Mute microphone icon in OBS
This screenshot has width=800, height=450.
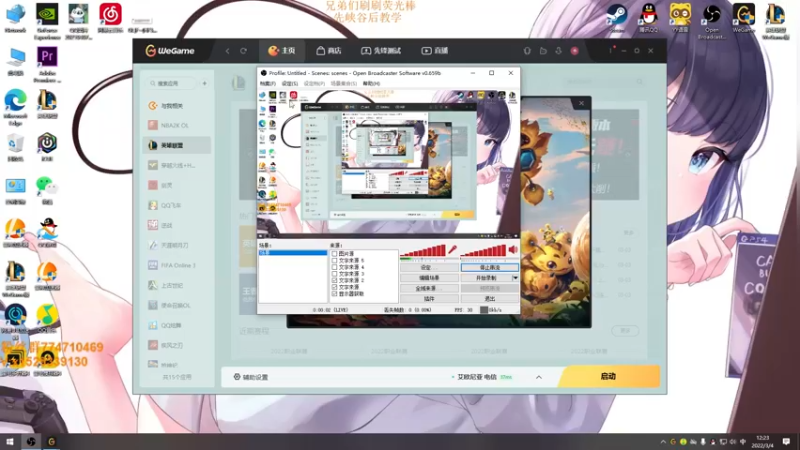452,249
